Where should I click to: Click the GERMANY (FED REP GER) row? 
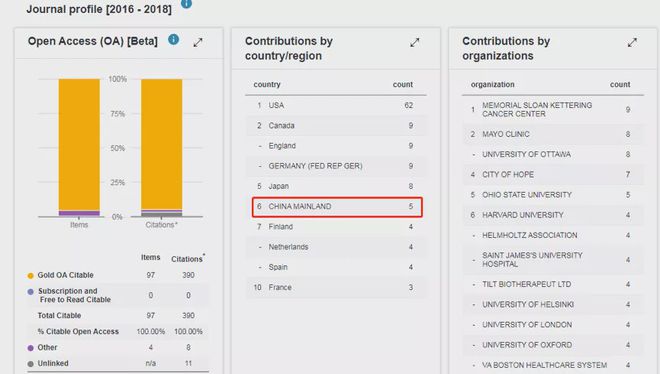(x=336, y=166)
